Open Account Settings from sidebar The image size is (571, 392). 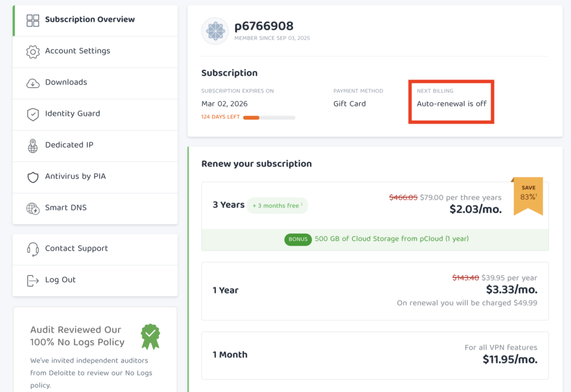(77, 51)
